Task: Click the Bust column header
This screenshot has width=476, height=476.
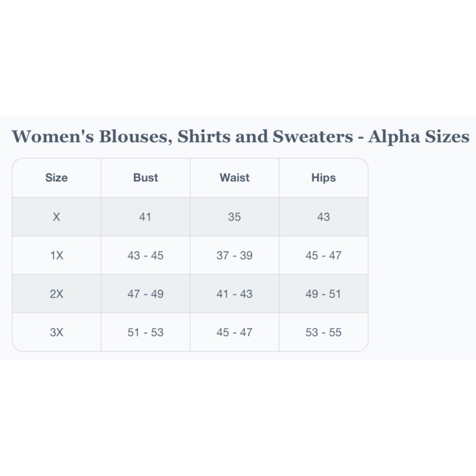Action: 145,178
